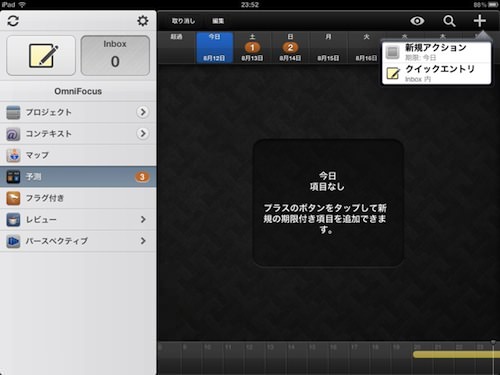Tap the 取り消し undo button
The image size is (500, 375).
point(183,21)
